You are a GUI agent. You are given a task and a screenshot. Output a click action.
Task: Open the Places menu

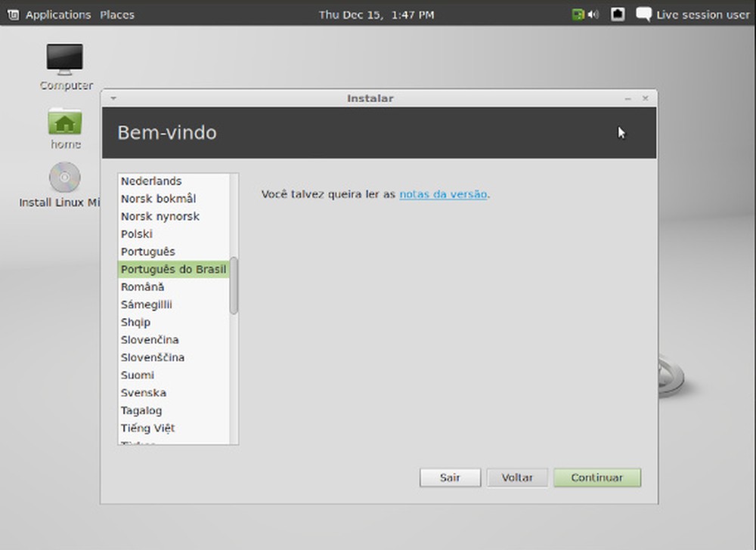(x=116, y=14)
